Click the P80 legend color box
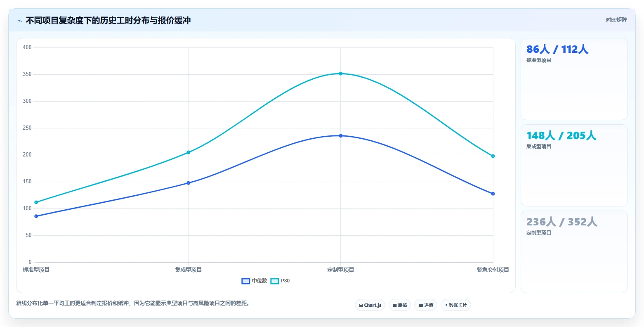This screenshot has height=327, width=644. click(275, 281)
